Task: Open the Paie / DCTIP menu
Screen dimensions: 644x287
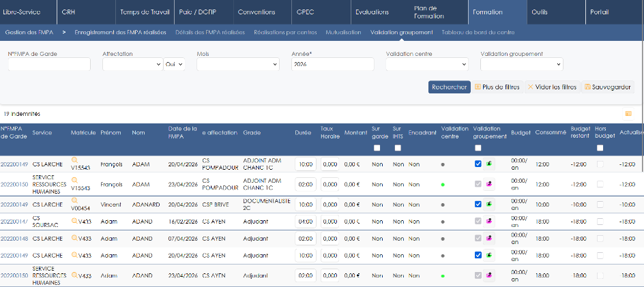Action: click(198, 12)
